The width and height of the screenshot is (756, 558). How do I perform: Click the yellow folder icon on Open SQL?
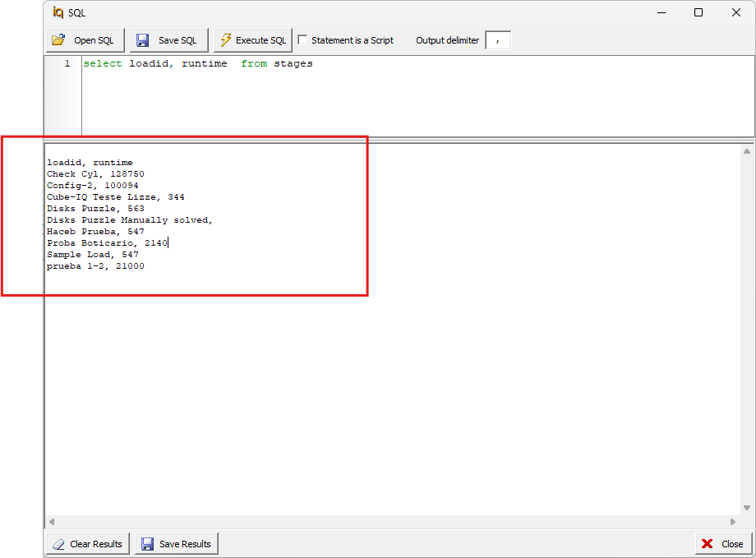pyautogui.click(x=59, y=39)
